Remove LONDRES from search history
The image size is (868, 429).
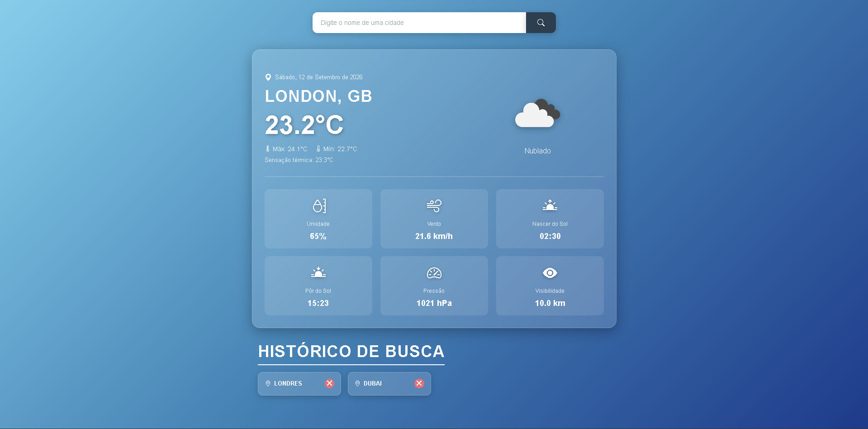329,383
